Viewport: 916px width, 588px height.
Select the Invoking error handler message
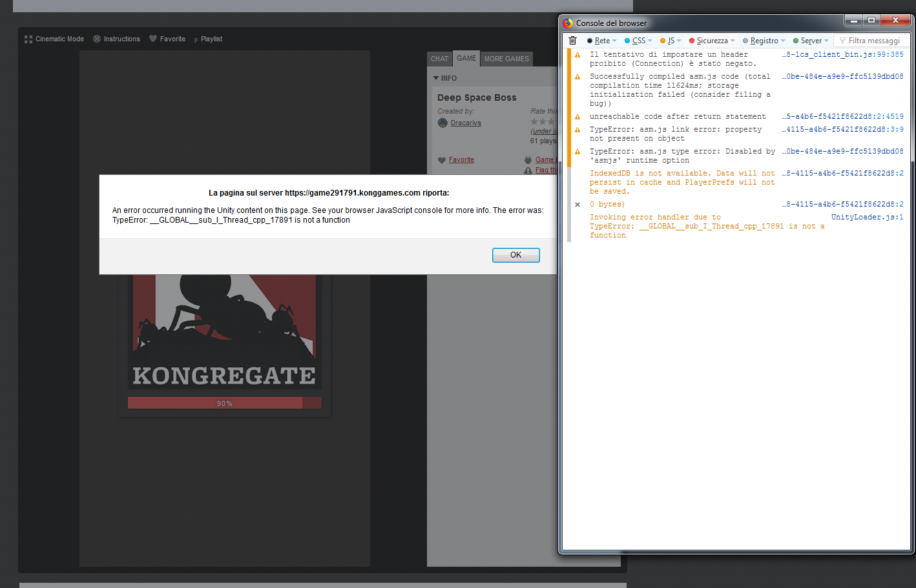pos(707,226)
